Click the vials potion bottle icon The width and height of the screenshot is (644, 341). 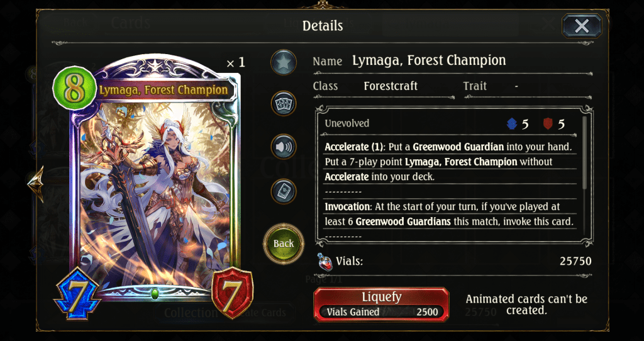[x=324, y=261]
